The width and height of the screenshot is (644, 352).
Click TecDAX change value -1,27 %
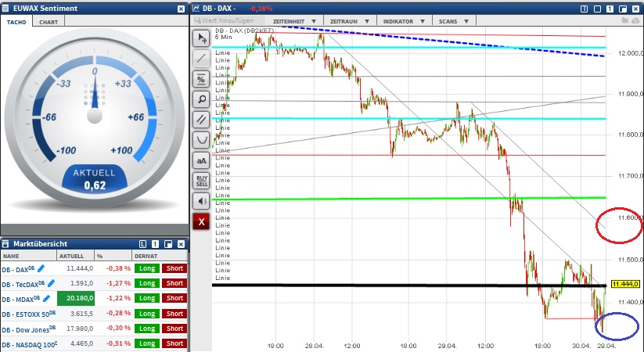[x=119, y=283]
